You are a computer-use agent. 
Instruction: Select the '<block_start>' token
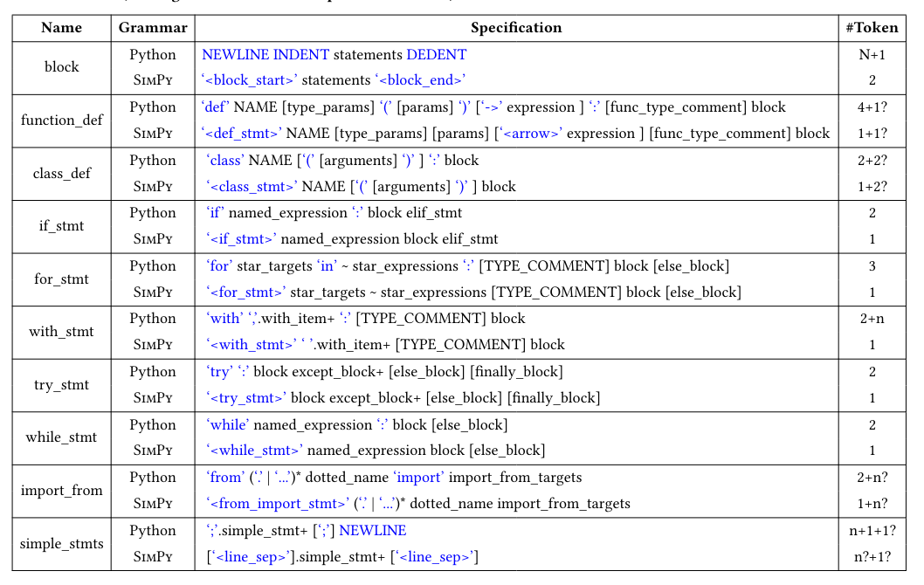[250, 80]
